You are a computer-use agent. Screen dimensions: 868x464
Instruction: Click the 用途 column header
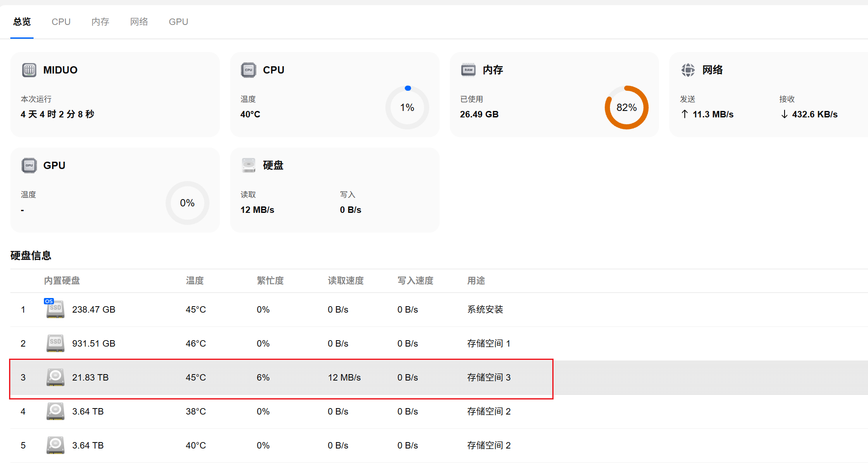click(x=476, y=280)
